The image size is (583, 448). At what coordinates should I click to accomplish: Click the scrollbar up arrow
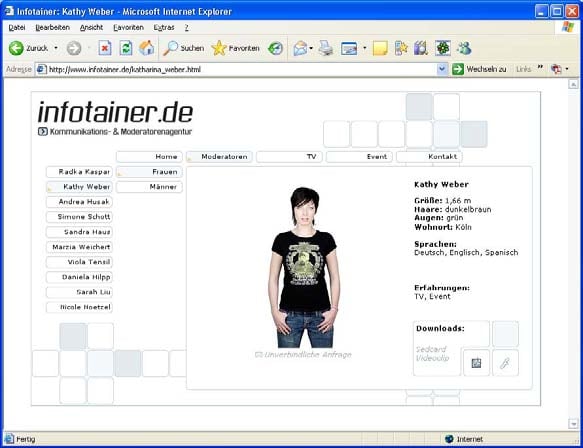pos(573,84)
